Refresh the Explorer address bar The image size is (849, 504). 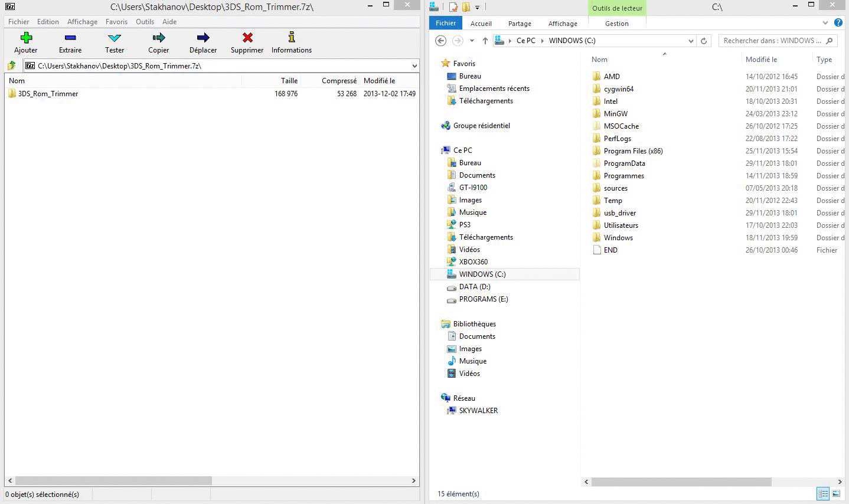coord(704,41)
